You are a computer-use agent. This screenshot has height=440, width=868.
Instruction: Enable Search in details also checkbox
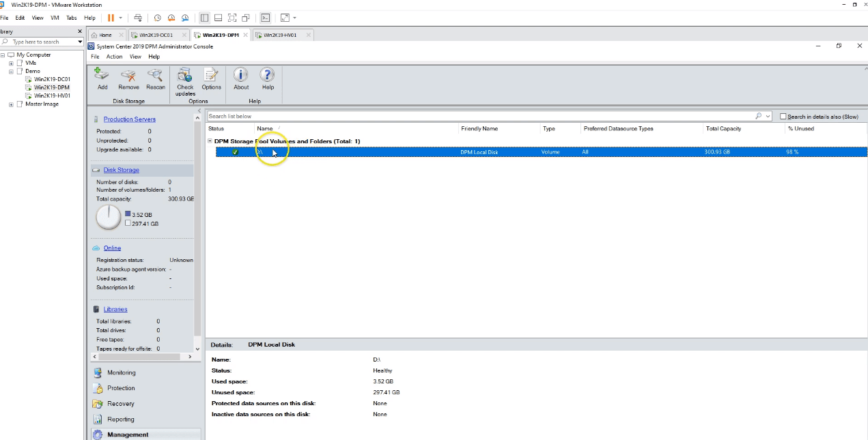[783, 117]
